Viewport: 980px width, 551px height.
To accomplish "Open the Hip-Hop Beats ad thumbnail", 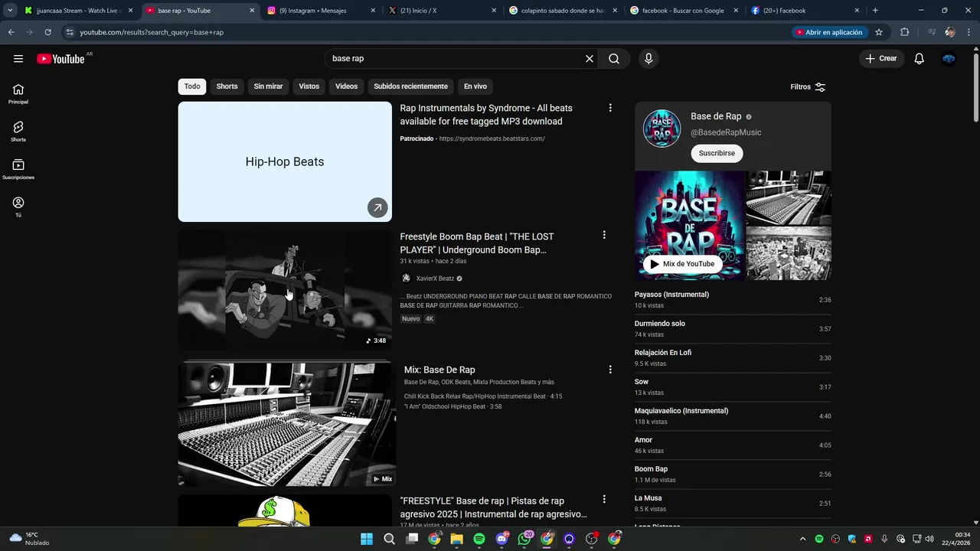I will pyautogui.click(x=285, y=161).
